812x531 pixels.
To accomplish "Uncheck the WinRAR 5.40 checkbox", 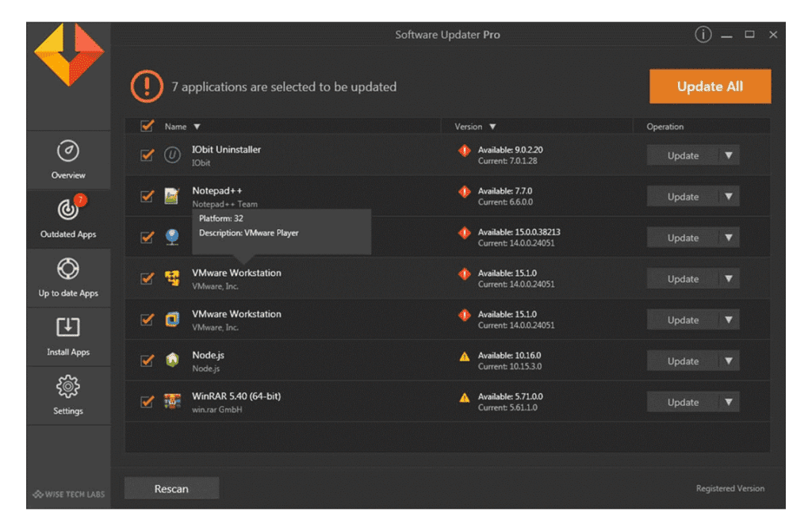I will tap(147, 401).
